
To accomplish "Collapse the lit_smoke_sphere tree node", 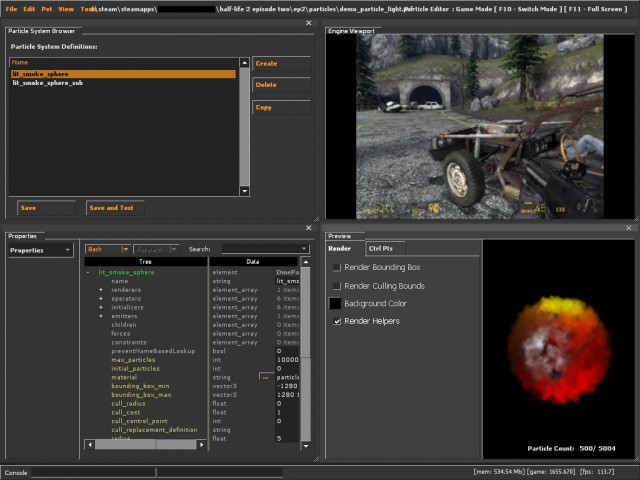I will click(x=88, y=272).
